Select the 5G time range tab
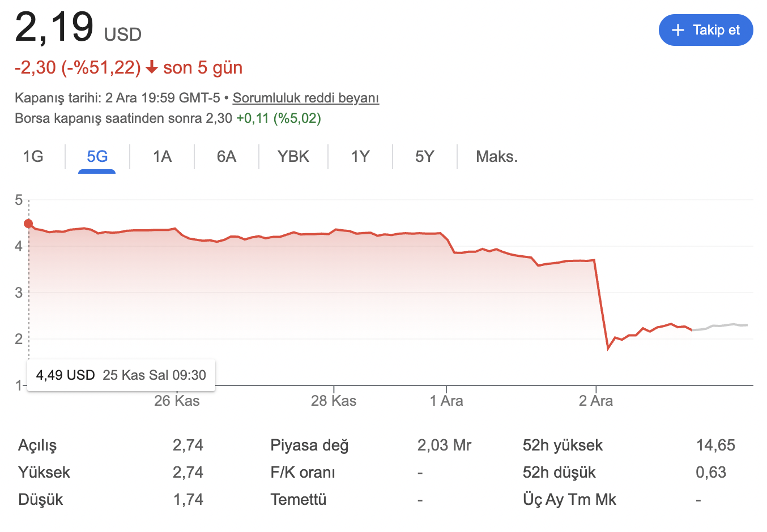 tap(97, 157)
